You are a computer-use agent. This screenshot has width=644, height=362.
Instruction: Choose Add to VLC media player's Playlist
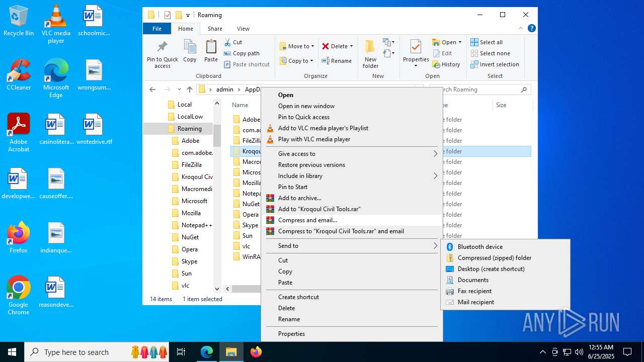tap(352, 128)
